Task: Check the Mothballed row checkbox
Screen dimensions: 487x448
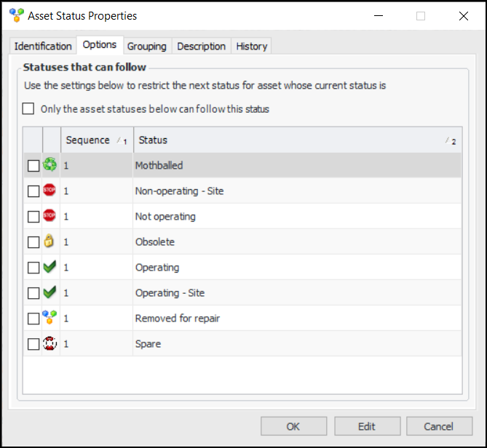Action: tap(33, 166)
